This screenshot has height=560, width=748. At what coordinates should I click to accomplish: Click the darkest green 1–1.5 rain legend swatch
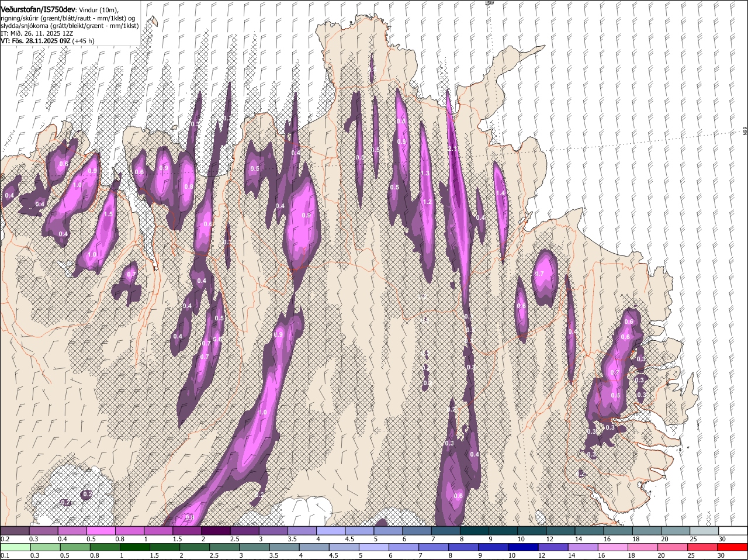(134, 547)
